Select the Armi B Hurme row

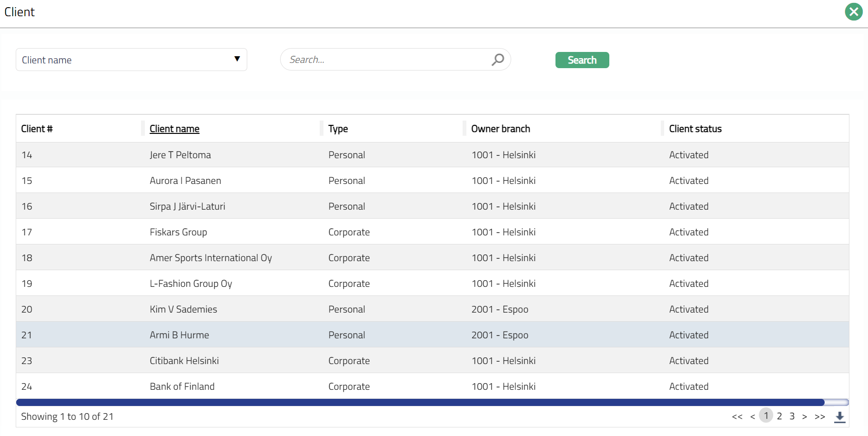point(179,335)
